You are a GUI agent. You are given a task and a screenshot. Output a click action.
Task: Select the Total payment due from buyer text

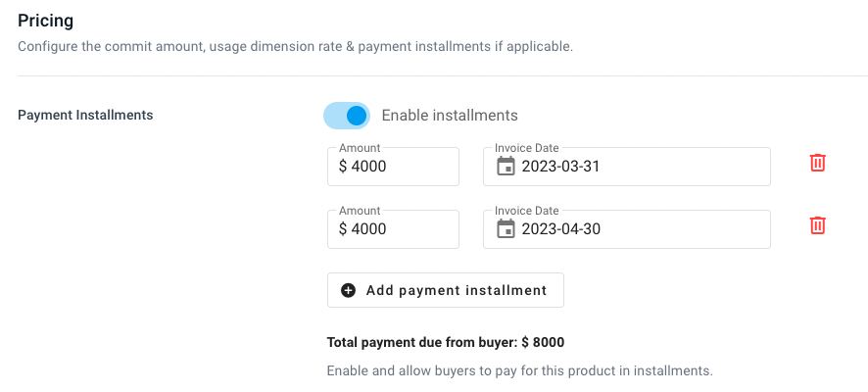(x=446, y=343)
